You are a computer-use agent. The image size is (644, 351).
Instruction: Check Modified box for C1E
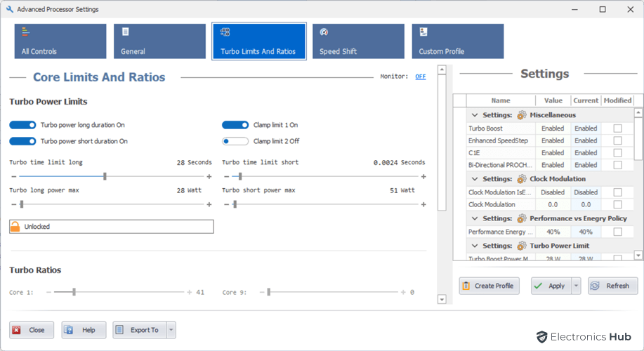pos(617,153)
